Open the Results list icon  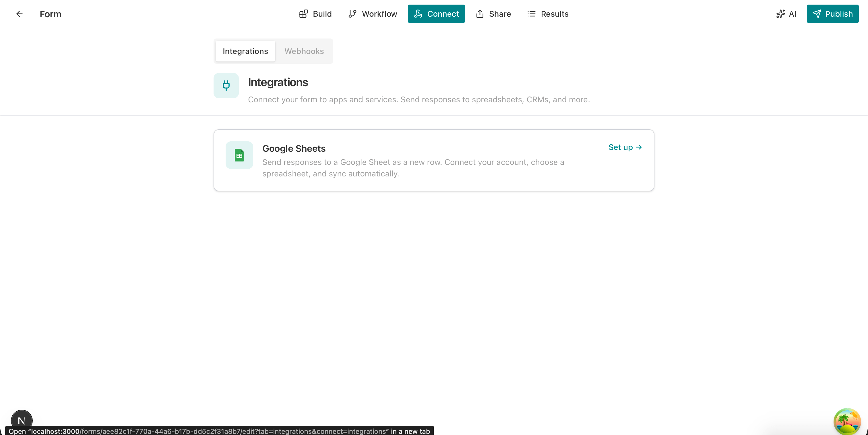[531, 14]
